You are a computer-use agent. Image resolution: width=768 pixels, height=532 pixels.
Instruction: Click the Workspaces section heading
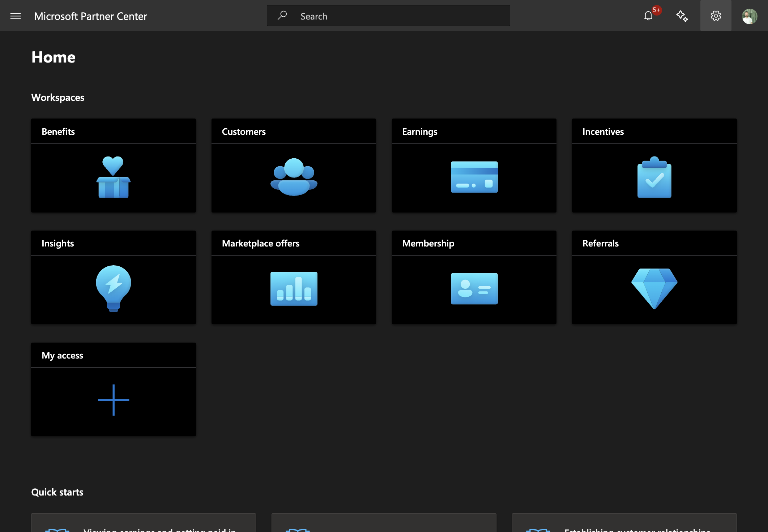pos(58,98)
